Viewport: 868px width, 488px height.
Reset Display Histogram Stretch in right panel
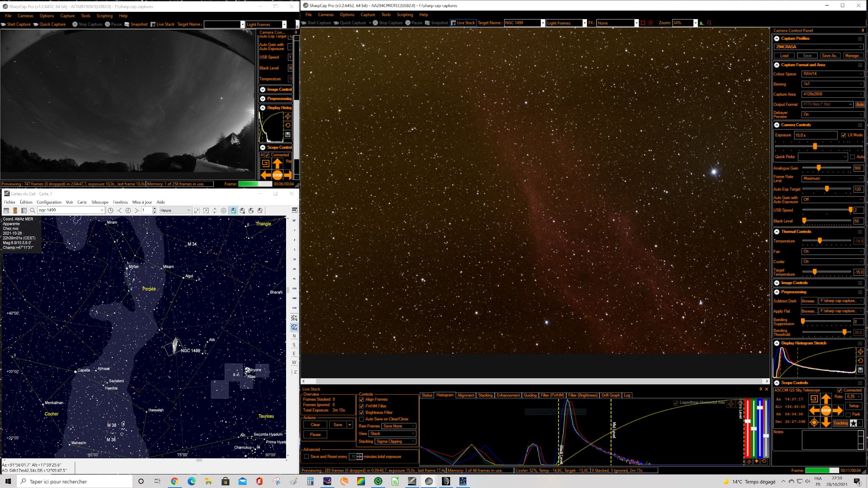click(x=860, y=361)
